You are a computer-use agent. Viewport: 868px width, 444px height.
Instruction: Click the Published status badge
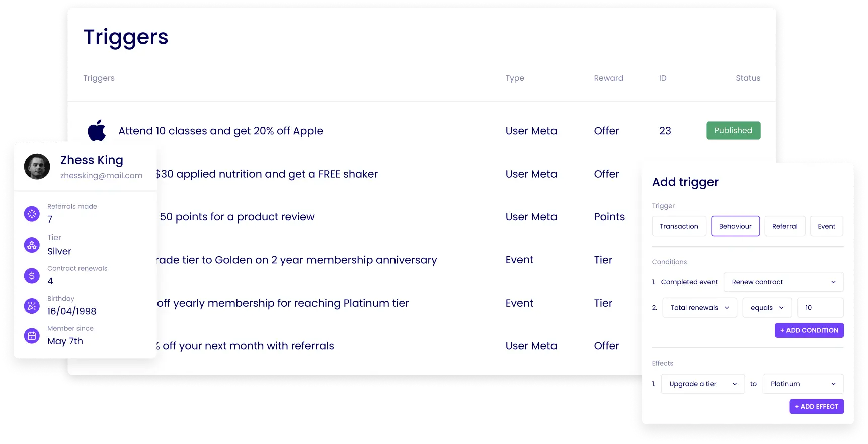[x=733, y=130]
